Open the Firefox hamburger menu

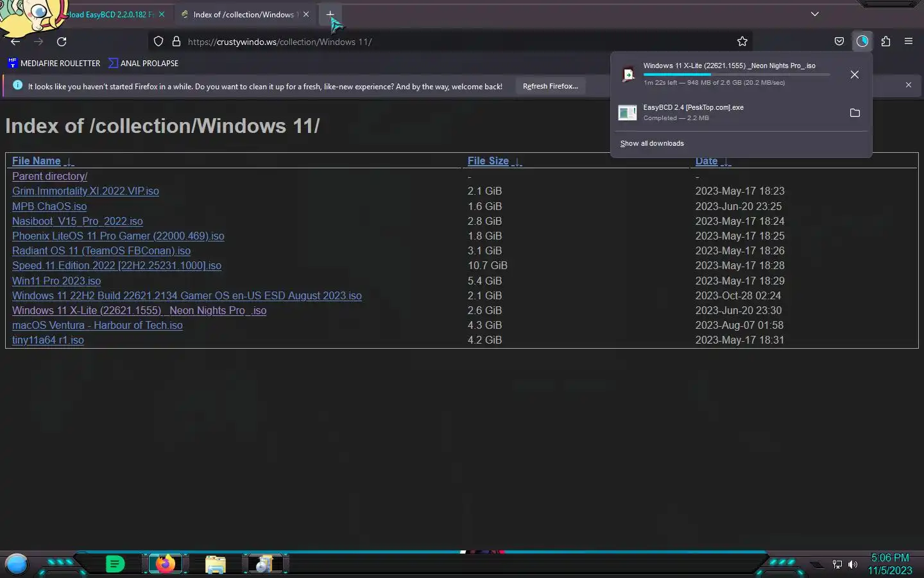pyautogui.click(x=909, y=42)
